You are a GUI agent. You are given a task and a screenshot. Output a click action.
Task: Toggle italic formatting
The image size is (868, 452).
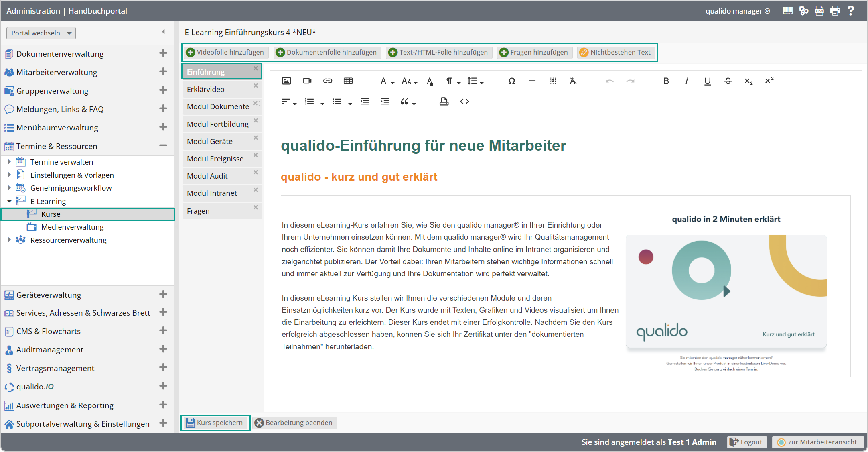[687, 81]
